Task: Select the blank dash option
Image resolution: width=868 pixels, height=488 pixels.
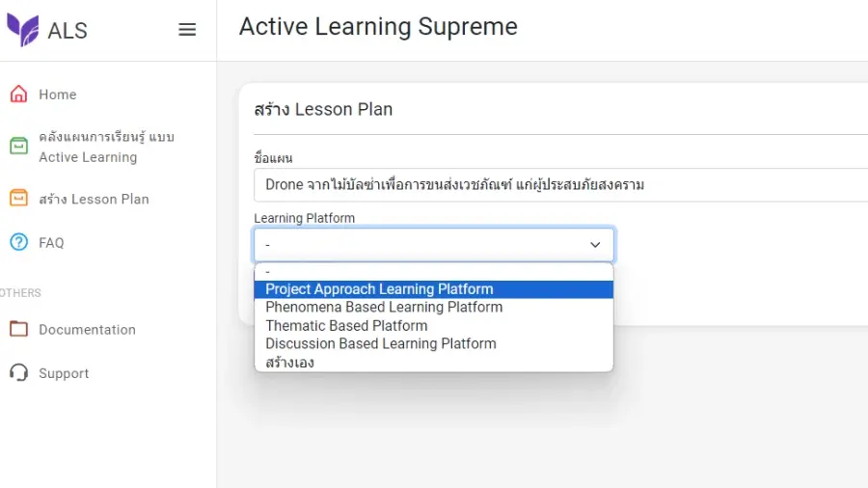Action: pyautogui.click(x=433, y=272)
